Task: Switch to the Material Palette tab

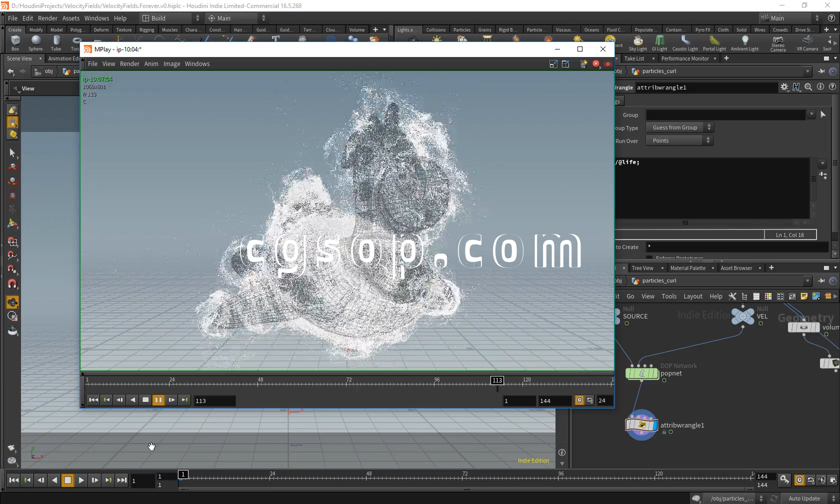Action: 687,268
